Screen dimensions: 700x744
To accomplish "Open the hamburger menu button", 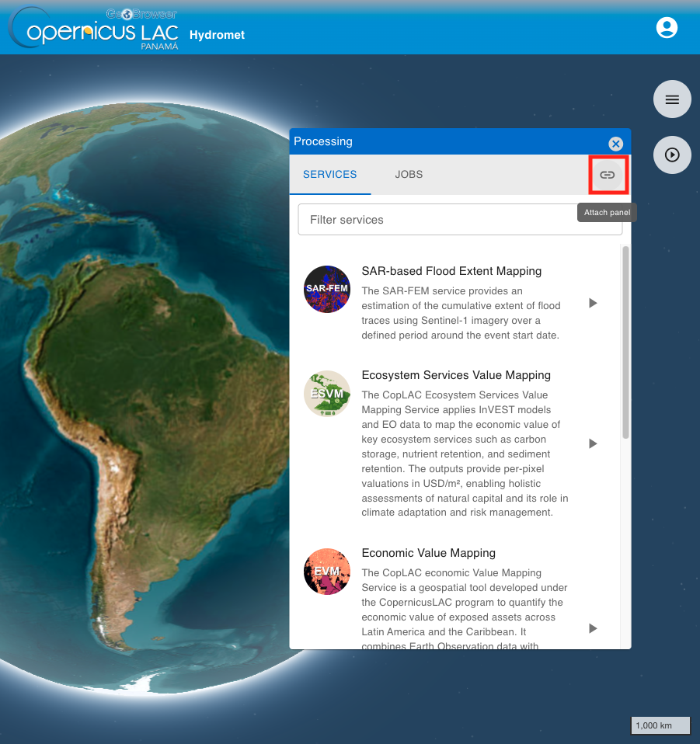I will point(672,99).
